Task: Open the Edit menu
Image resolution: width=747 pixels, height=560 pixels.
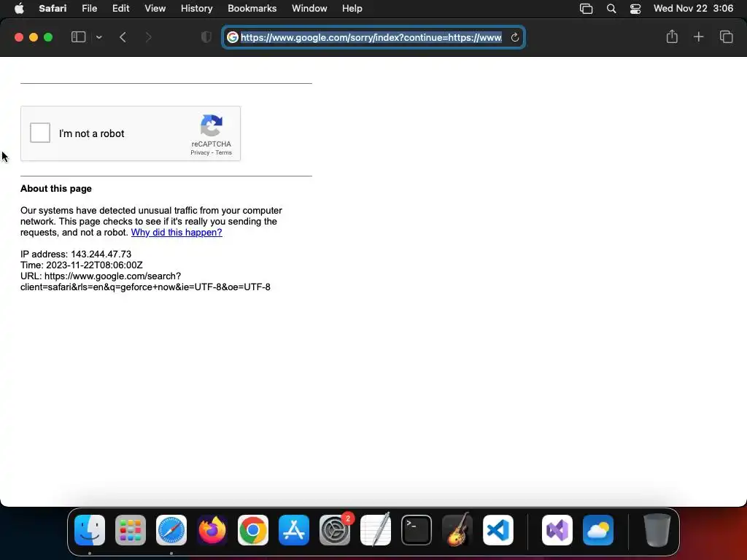Action: click(x=120, y=9)
